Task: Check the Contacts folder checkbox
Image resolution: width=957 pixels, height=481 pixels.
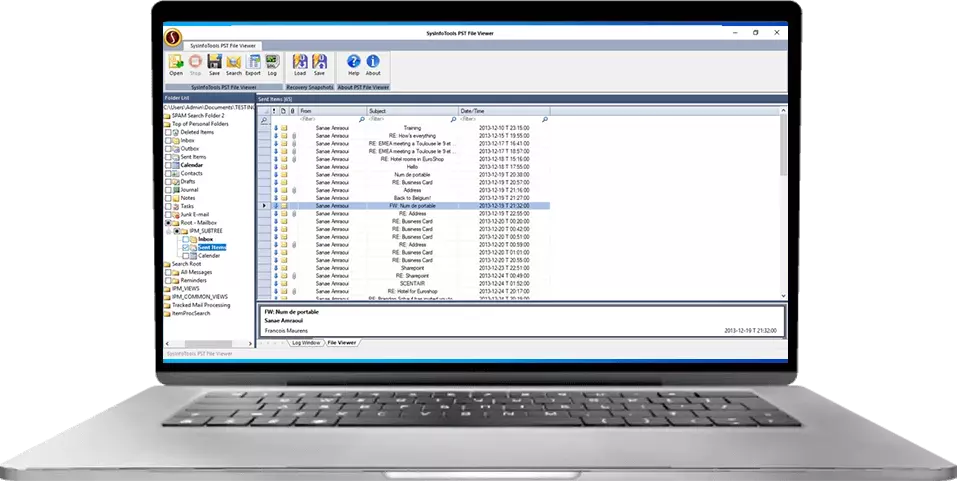Action: [x=168, y=173]
